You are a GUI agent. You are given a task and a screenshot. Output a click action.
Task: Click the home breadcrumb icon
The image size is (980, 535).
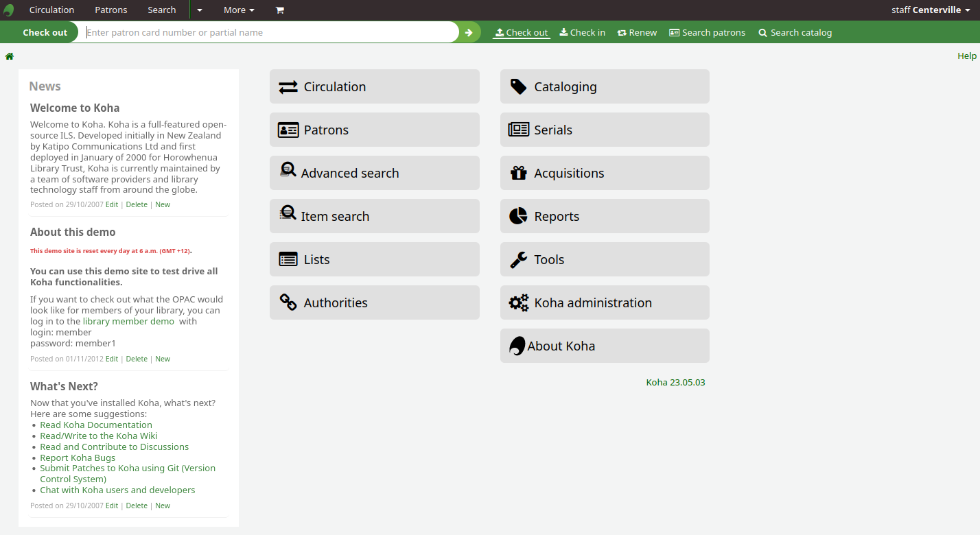(10, 56)
